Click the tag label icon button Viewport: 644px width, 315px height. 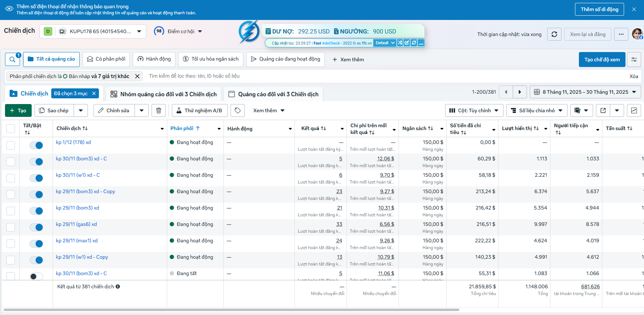click(x=238, y=110)
